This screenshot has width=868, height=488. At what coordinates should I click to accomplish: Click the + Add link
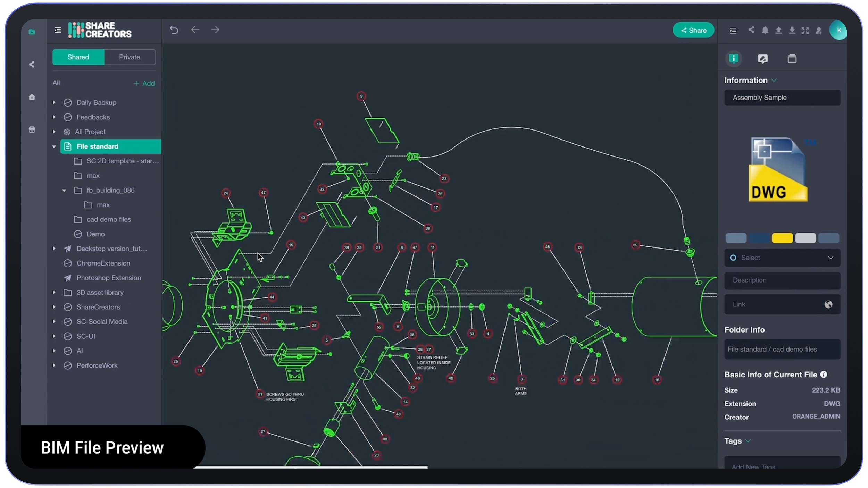[144, 83]
